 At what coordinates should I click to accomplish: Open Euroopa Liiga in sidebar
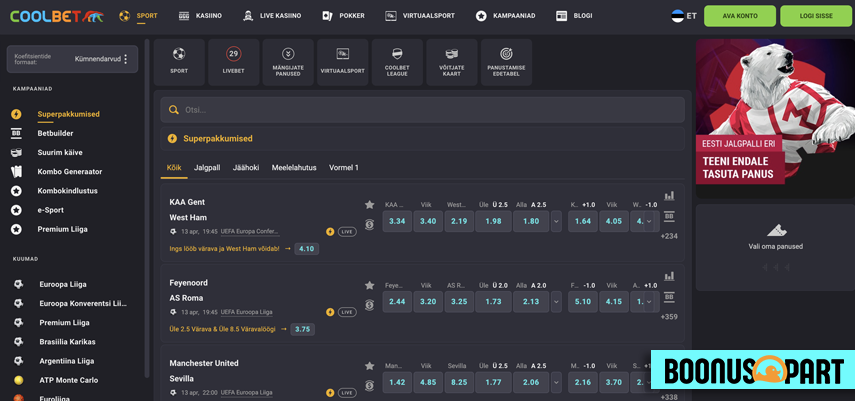(x=63, y=284)
